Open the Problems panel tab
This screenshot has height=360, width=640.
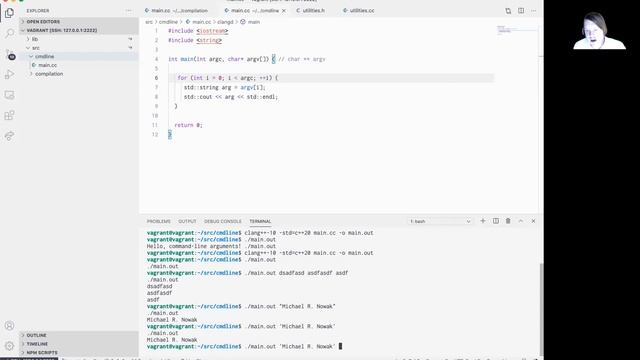pos(159,221)
